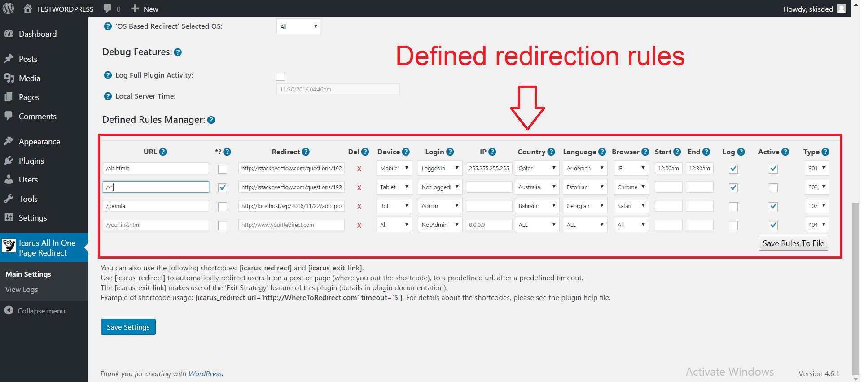Click the page vertical scrollbar thumb
This screenshot has width=868, height=382.
(x=856, y=288)
